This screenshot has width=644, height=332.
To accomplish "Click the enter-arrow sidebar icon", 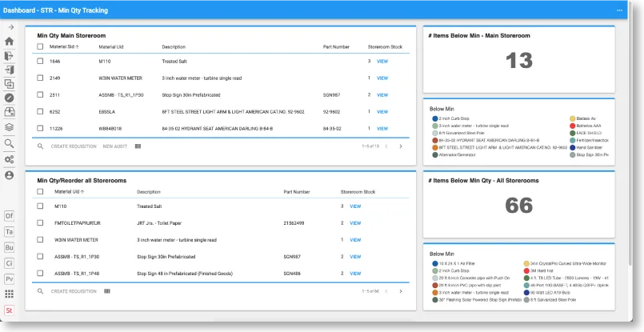I will (x=9, y=70).
